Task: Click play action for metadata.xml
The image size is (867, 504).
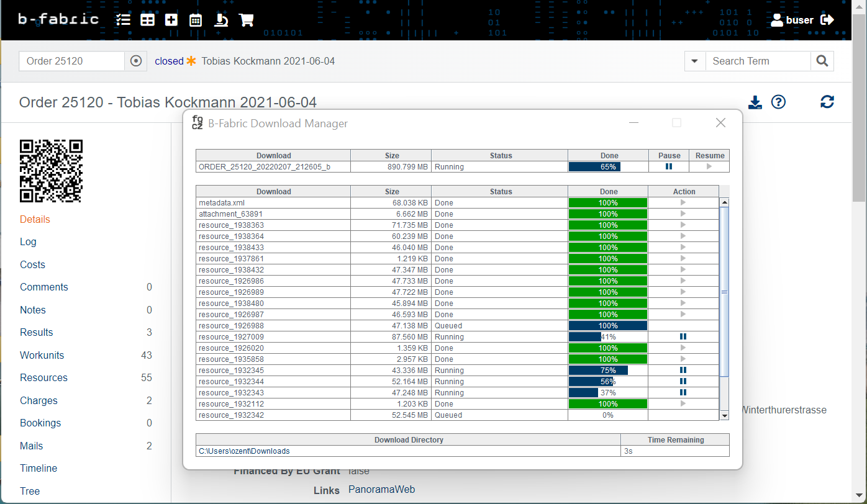Action: tap(683, 202)
